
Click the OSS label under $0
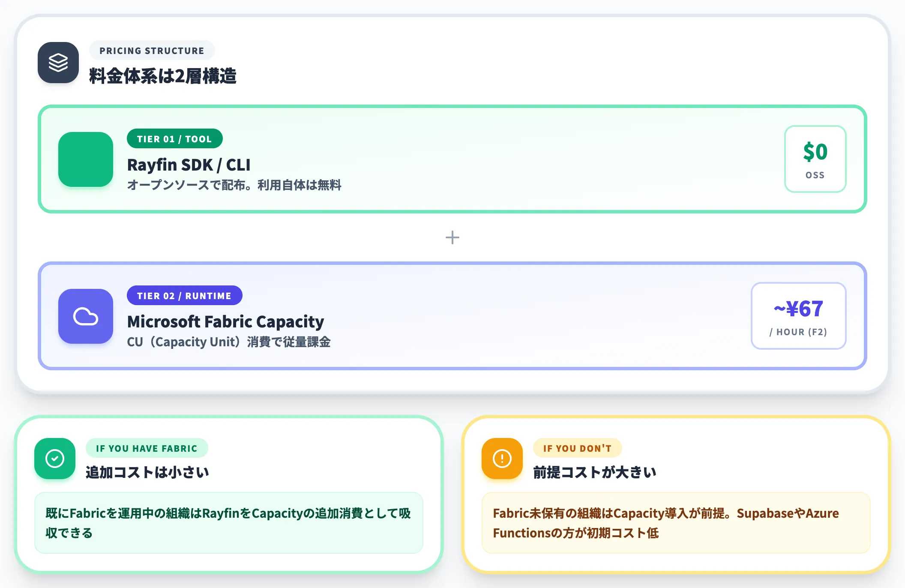815,175
